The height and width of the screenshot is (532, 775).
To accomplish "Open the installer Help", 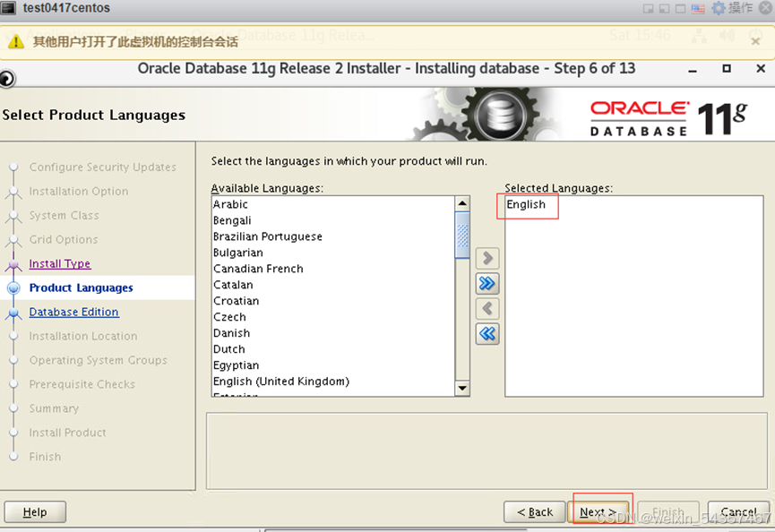I will [x=35, y=512].
